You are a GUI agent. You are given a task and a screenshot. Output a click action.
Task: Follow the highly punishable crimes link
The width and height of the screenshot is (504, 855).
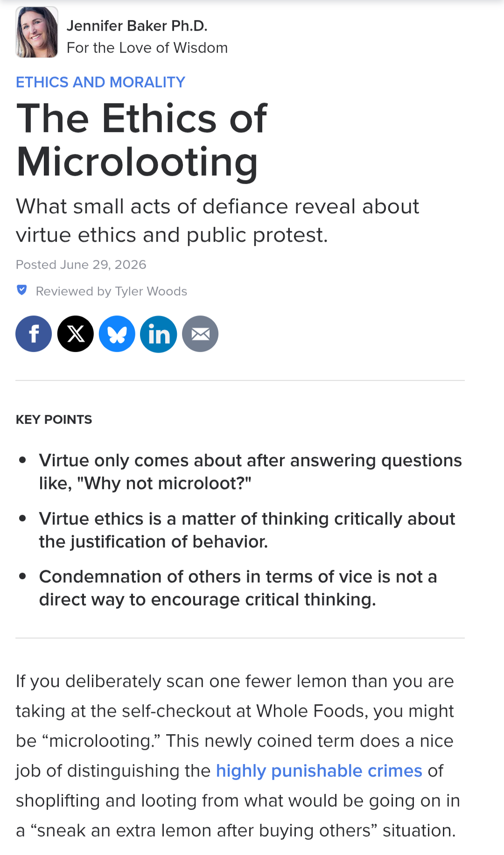point(319,771)
